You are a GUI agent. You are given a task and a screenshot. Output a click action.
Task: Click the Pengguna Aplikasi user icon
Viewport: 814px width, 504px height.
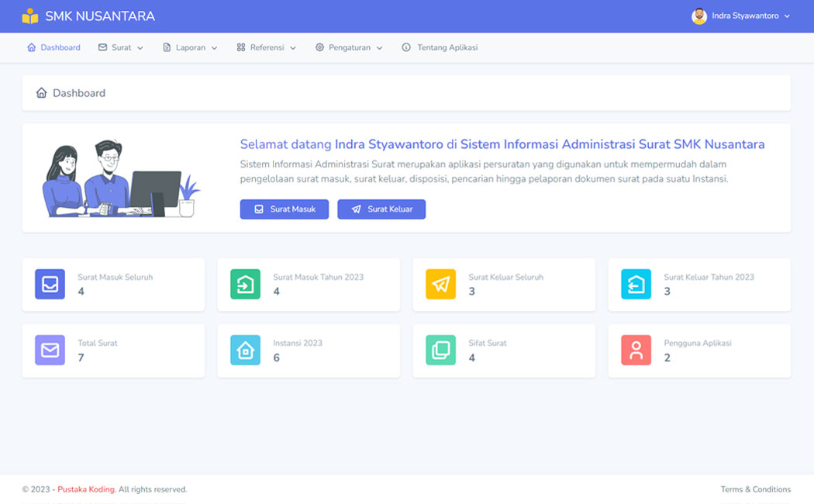point(636,350)
